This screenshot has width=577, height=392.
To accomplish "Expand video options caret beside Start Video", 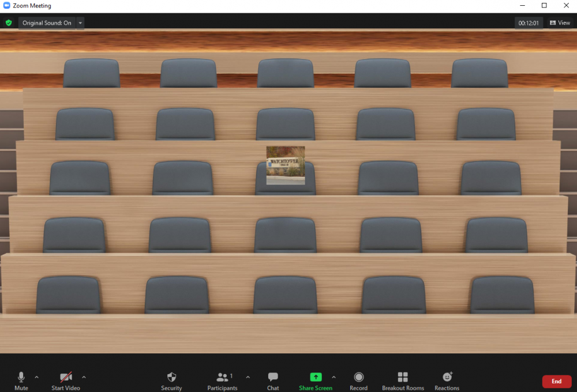I will coord(84,377).
